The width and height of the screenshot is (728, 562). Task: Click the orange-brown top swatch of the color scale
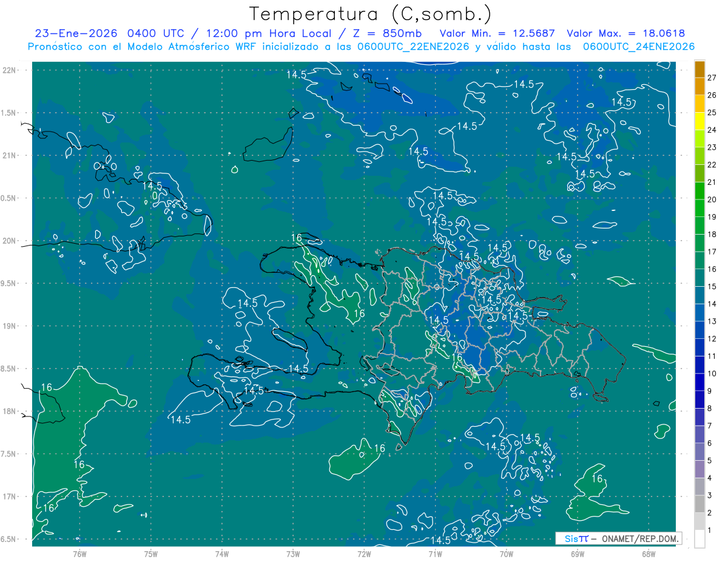pyautogui.click(x=700, y=69)
